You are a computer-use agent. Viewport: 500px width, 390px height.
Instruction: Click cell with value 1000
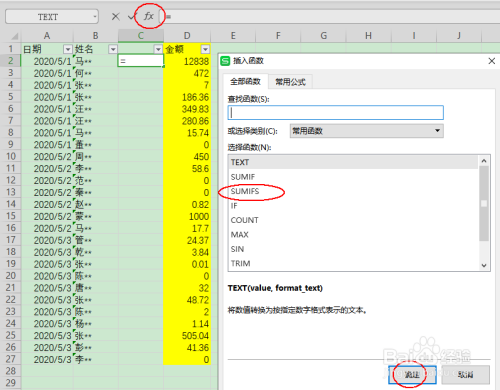pyautogui.click(x=187, y=216)
